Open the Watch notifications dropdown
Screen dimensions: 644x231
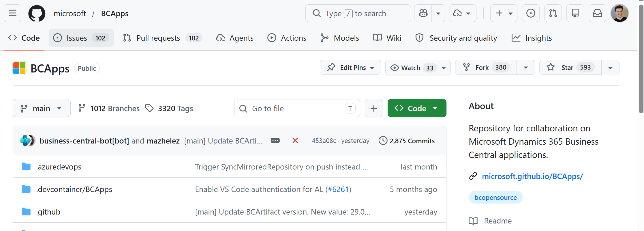418,68
